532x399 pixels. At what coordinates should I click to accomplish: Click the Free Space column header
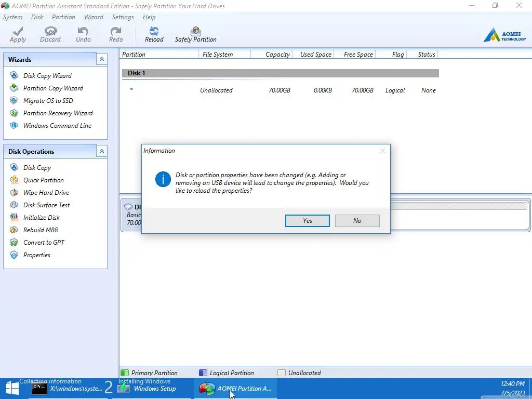pyautogui.click(x=354, y=54)
